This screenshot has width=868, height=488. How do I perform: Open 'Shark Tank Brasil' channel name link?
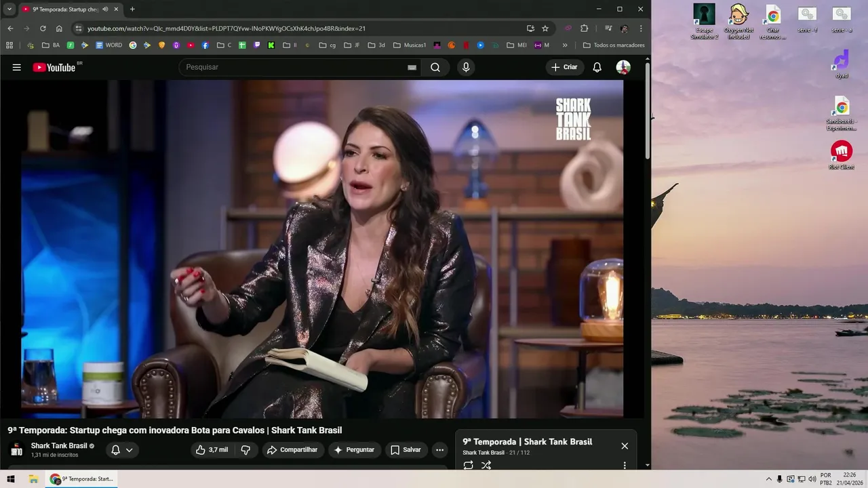[59, 446]
